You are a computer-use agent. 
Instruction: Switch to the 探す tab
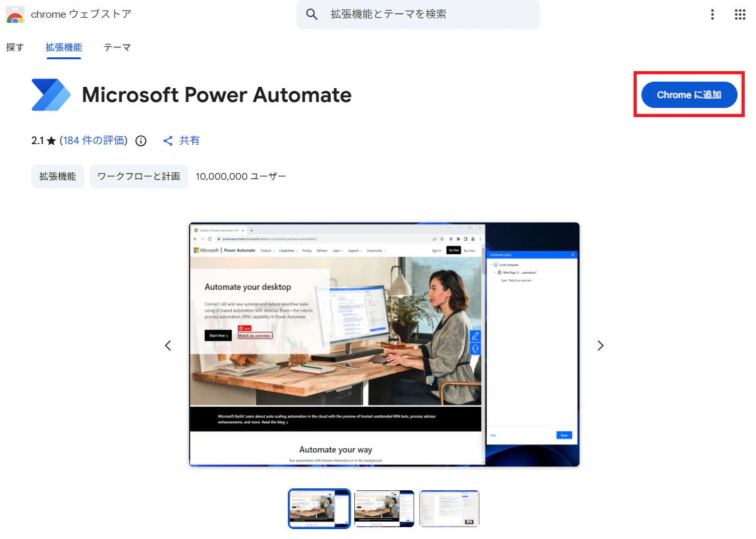pos(14,47)
